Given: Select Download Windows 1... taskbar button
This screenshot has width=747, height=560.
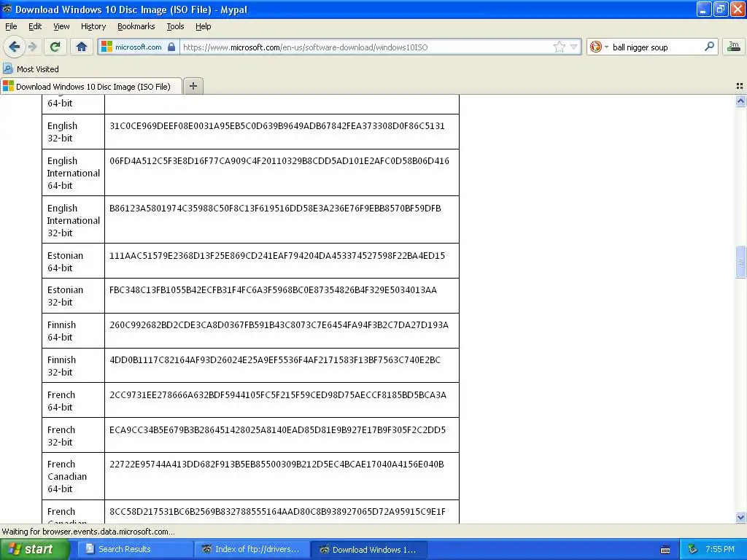Looking at the screenshot, I should point(368,549).
